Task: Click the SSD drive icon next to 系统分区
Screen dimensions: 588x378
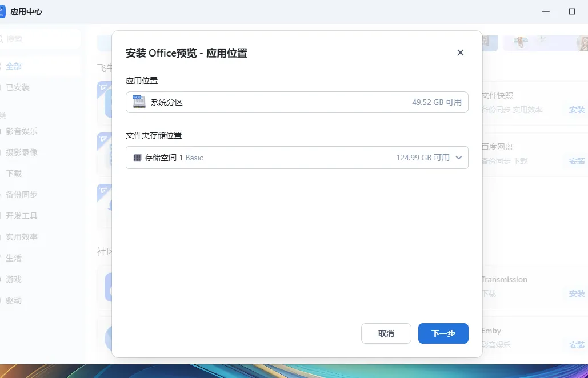Action: click(x=139, y=102)
